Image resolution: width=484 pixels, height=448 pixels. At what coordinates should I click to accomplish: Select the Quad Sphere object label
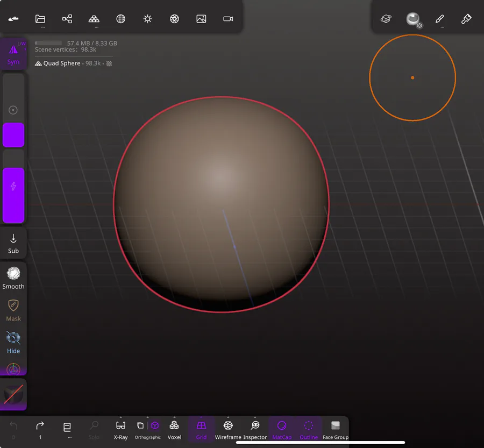click(62, 63)
